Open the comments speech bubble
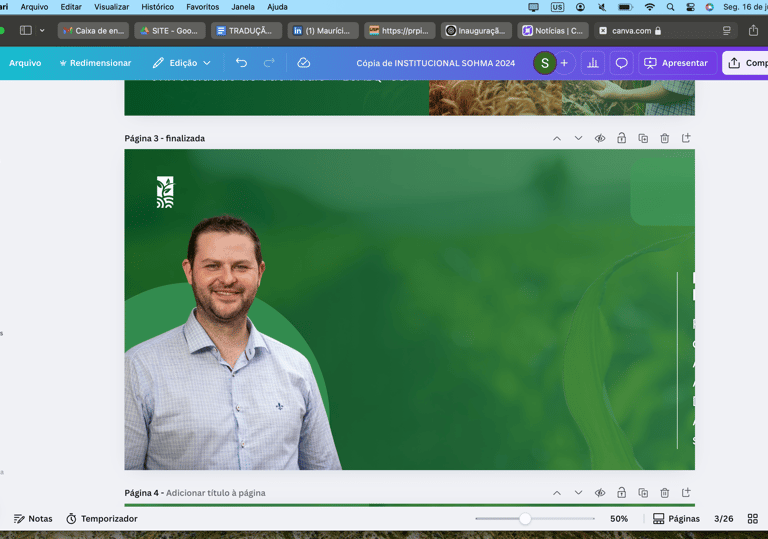This screenshot has width=768, height=539. click(622, 63)
